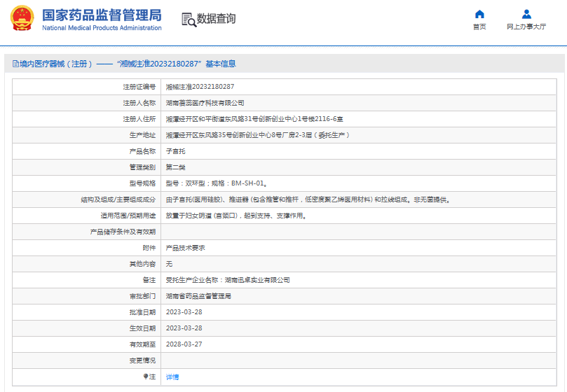567x392 pixels.
Task: Select the 备注 entrusted manufacturer text
Action: click(x=228, y=280)
